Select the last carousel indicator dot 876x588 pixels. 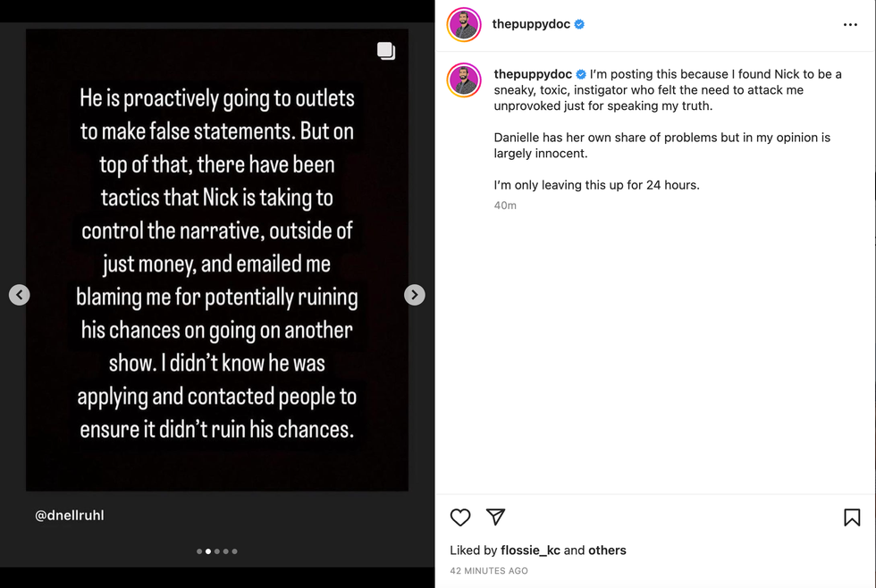coord(234,551)
